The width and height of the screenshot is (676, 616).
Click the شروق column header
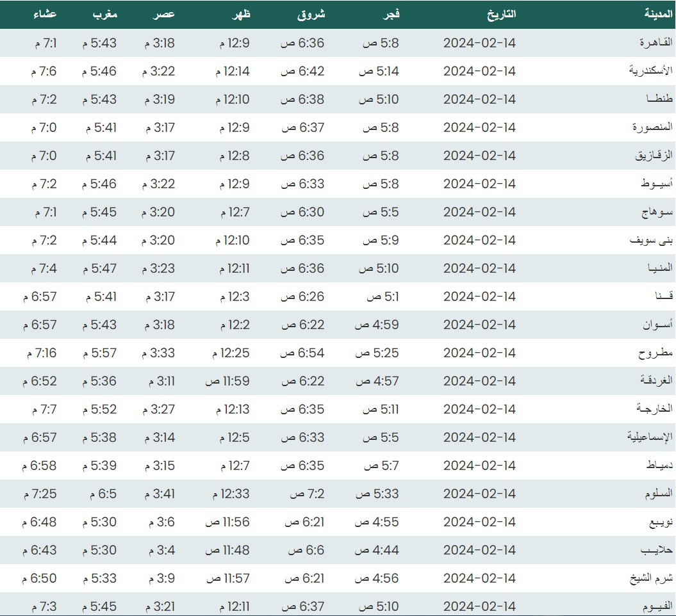(311, 14)
